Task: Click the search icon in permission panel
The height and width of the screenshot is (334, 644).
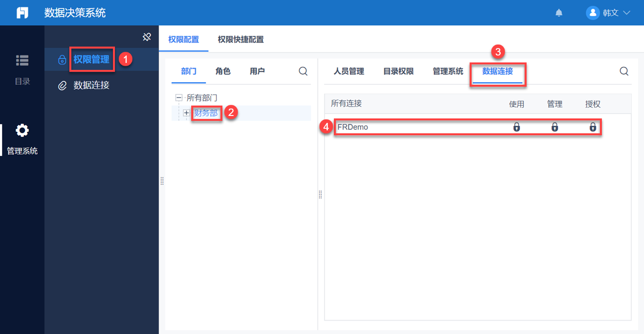Action: click(624, 71)
